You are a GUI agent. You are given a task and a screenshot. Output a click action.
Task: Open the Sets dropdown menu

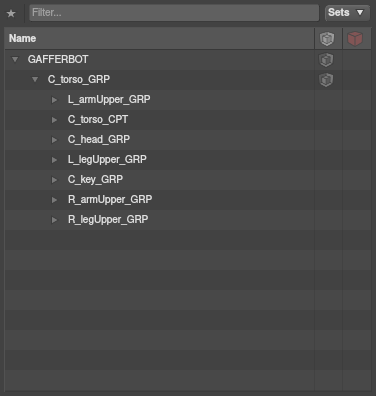point(347,13)
